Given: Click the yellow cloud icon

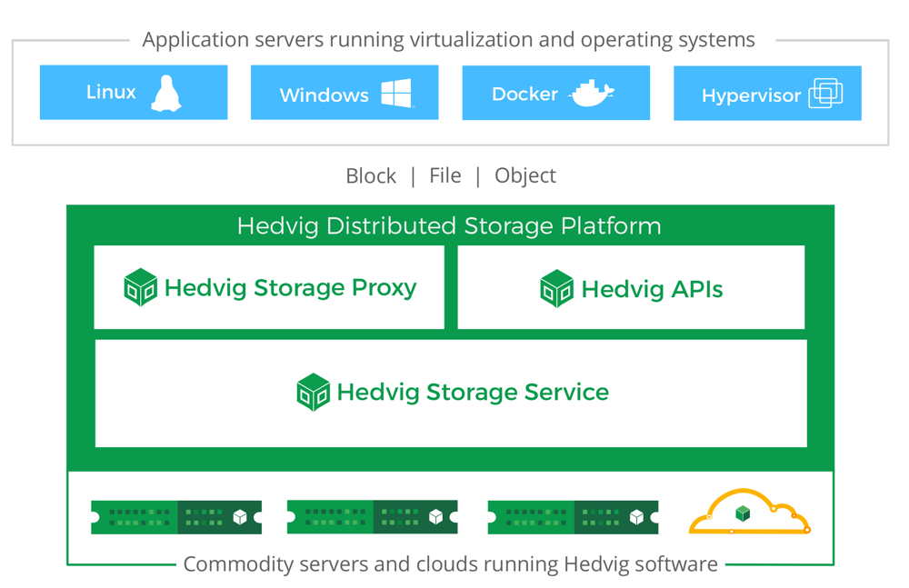Looking at the screenshot, I should click(750, 511).
